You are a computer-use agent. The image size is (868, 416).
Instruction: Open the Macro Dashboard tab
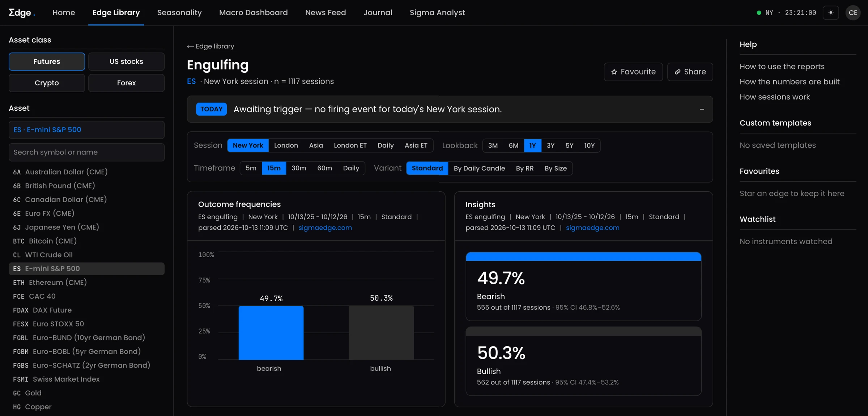pos(254,13)
